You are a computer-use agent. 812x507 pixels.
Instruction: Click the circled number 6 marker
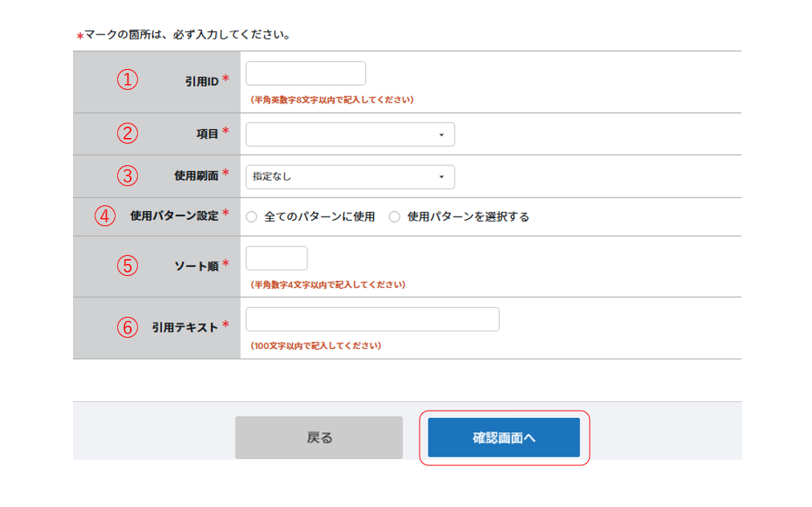pyautogui.click(x=127, y=327)
